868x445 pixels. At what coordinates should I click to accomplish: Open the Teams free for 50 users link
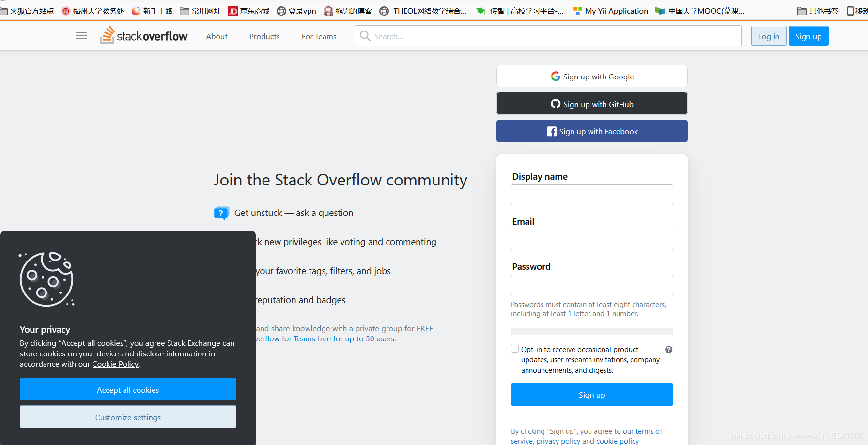[325, 338]
